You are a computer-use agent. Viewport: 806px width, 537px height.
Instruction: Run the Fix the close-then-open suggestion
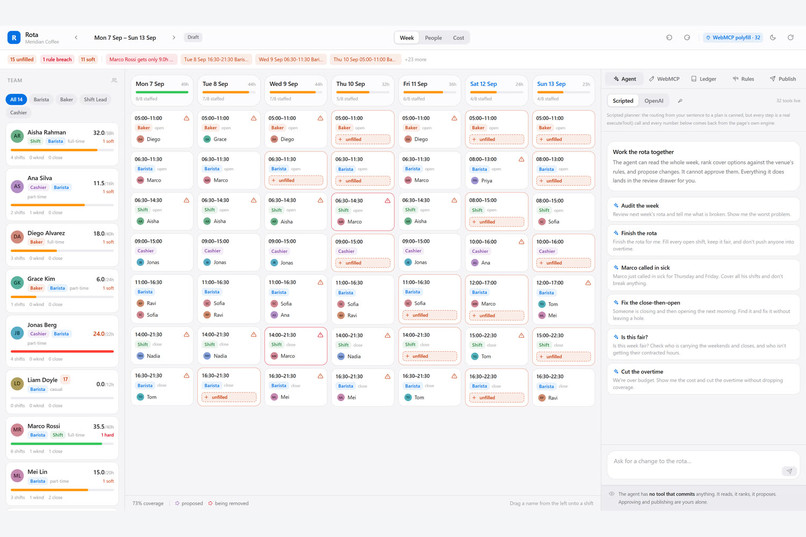coord(703,310)
